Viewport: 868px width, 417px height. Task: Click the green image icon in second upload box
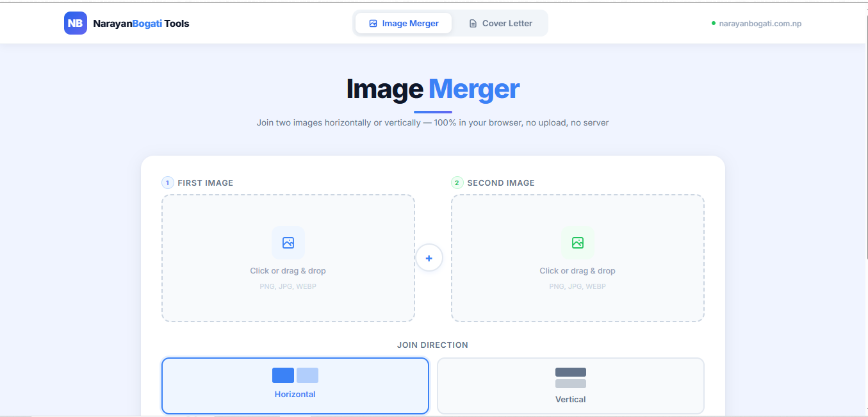pos(578,243)
